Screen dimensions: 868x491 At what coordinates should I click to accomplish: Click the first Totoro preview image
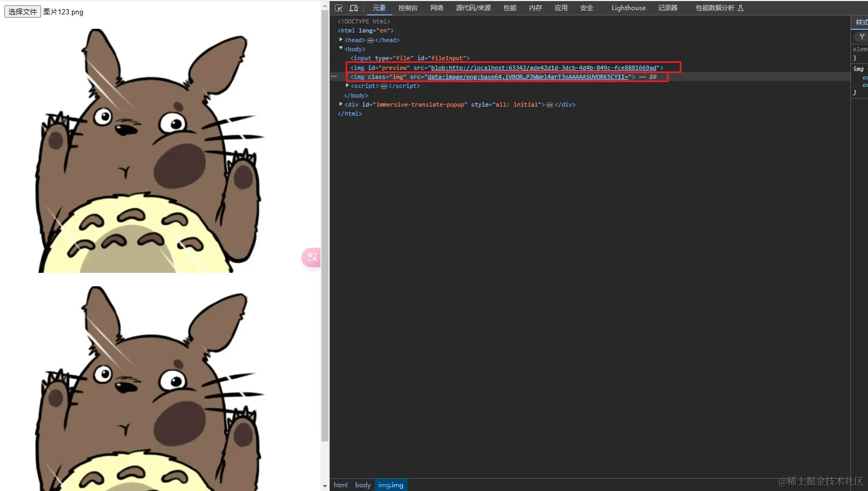click(151, 151)
